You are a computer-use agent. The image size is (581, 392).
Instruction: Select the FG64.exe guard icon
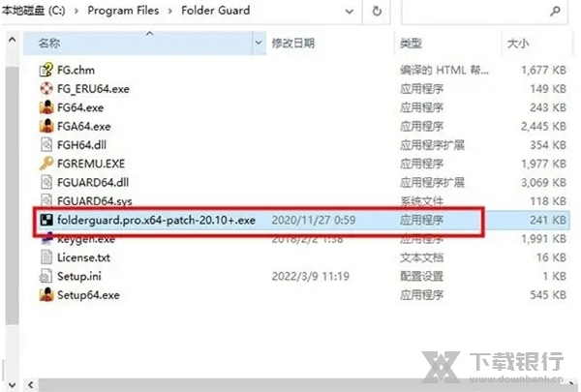(x=46, y=107)
